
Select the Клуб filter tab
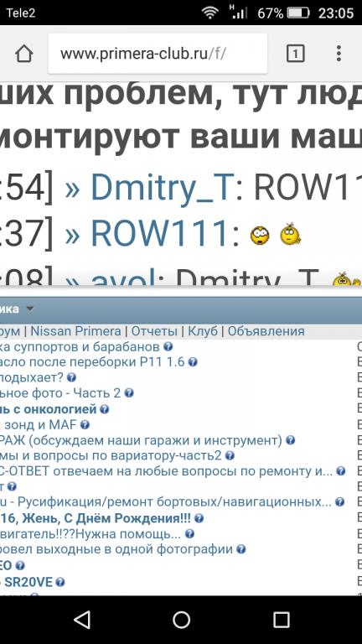tap(203, 331)
